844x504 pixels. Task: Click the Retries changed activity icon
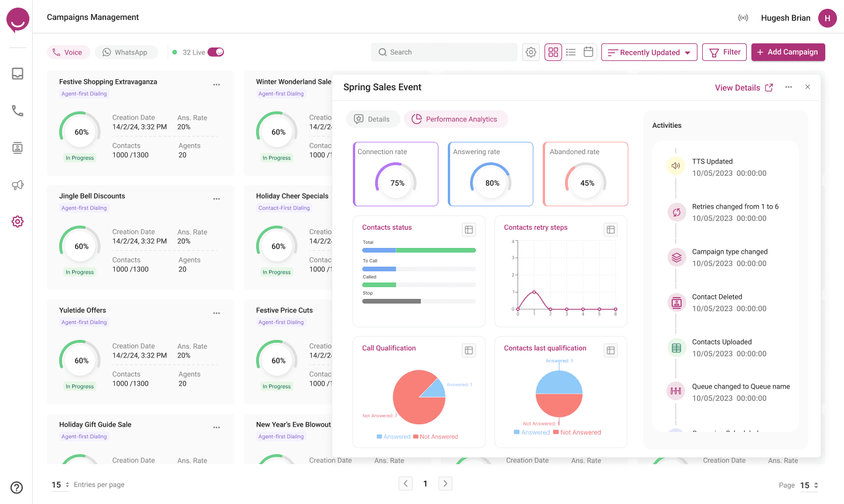676,212
